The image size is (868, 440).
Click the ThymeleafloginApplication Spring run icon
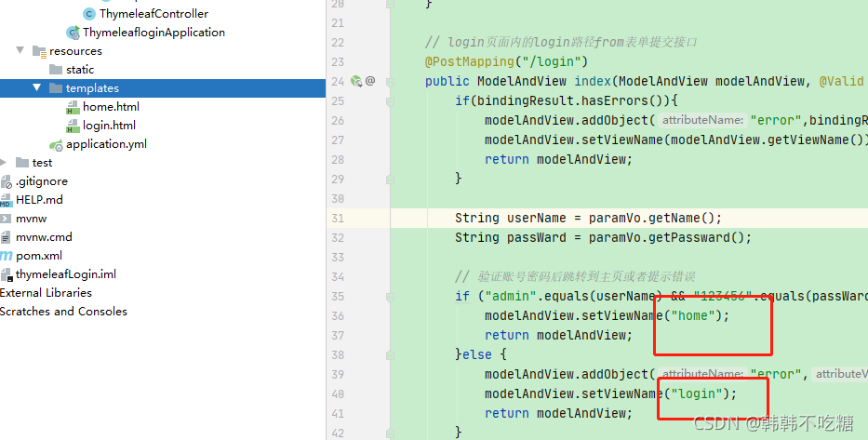coord(73,33)
